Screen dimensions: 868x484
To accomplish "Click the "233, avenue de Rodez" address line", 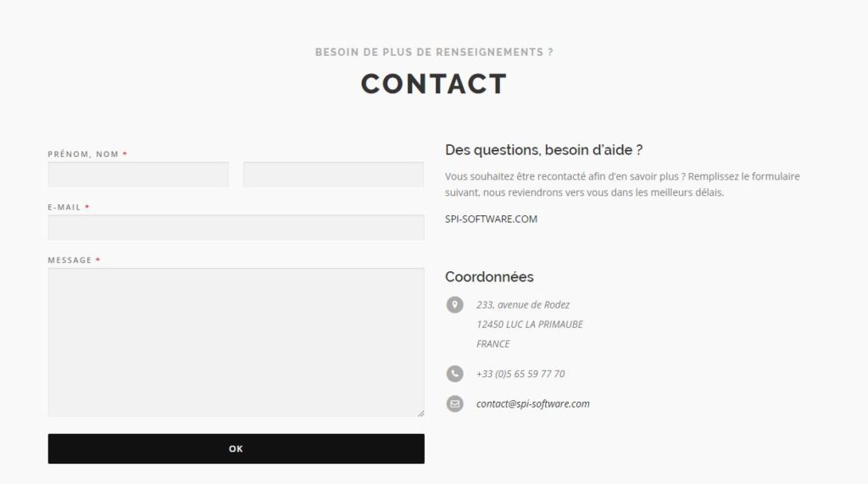I will pos(522,304).
